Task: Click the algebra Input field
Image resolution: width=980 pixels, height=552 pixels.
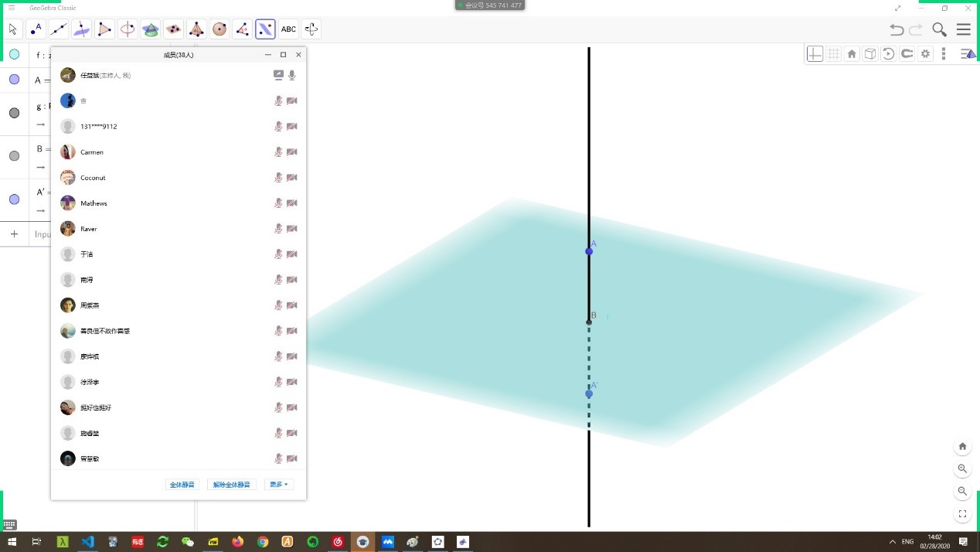Action: (43, 234)
